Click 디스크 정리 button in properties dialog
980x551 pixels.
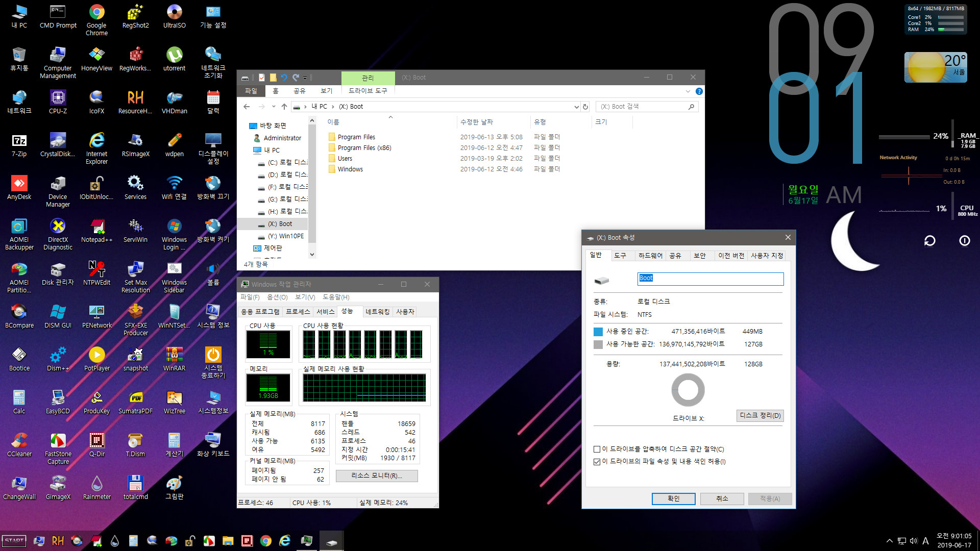click(758, 415)
